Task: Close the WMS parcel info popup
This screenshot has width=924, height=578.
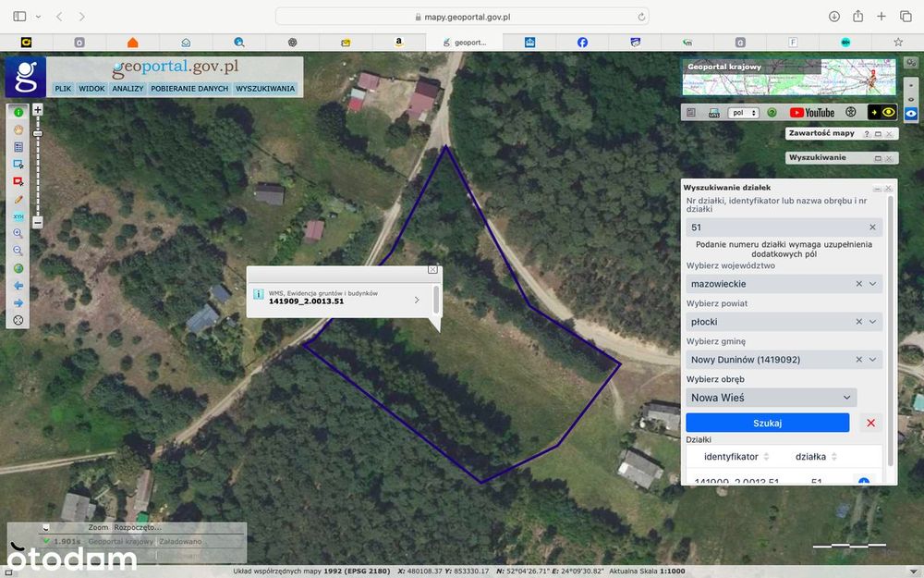Action: click(432, 269)
